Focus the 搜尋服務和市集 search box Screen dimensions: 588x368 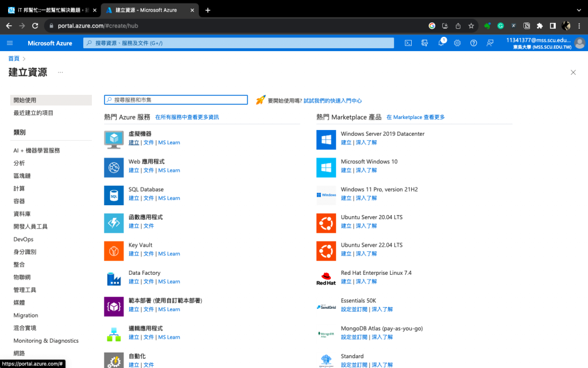pos(176,100)
